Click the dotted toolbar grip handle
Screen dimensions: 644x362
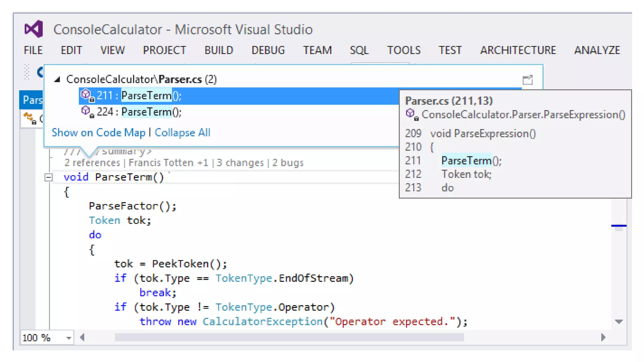(x=27, y=72)
